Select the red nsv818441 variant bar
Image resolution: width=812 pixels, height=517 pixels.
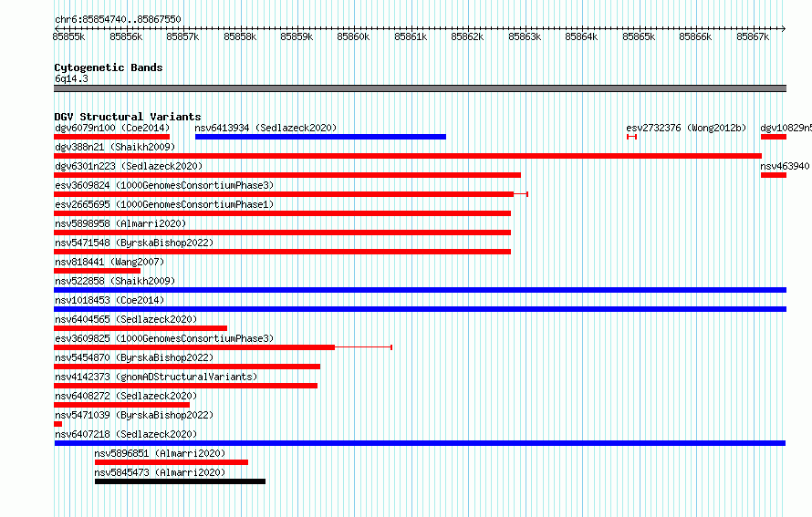coord(98,271)
